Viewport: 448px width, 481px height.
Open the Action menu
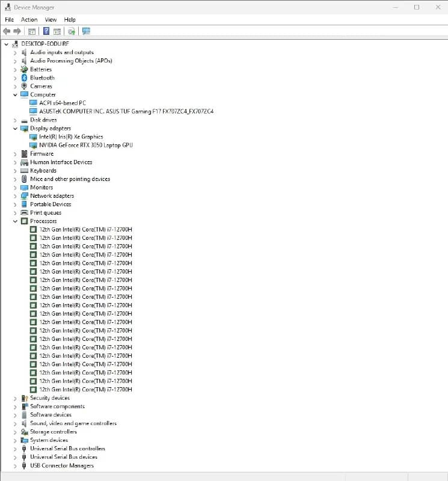[29, 20]
